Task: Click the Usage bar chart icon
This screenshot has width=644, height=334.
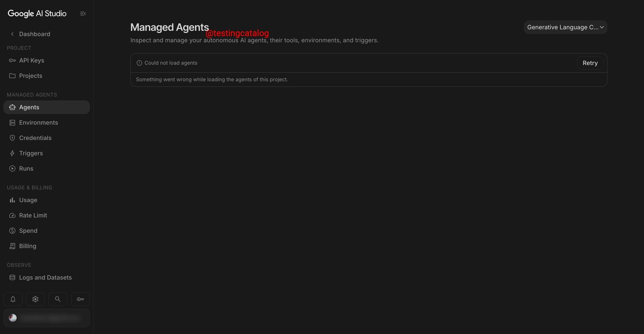Action: point(12,200)
